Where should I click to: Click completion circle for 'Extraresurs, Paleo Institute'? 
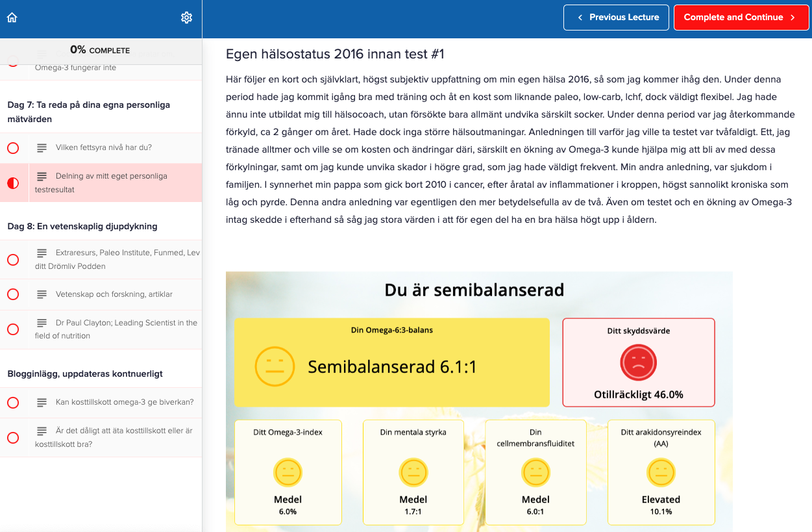coord(13,260)
